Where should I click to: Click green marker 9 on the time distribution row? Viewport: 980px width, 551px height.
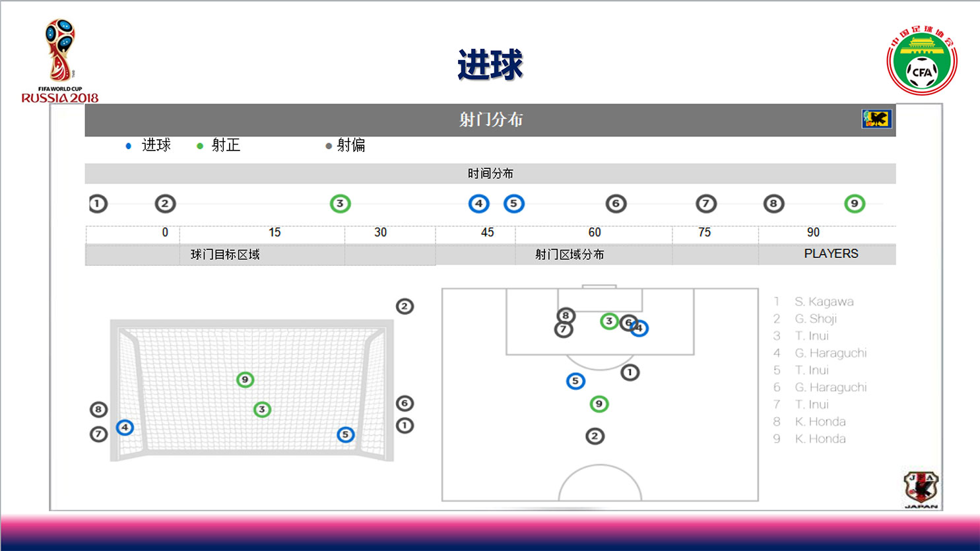[x=854, y=204]
